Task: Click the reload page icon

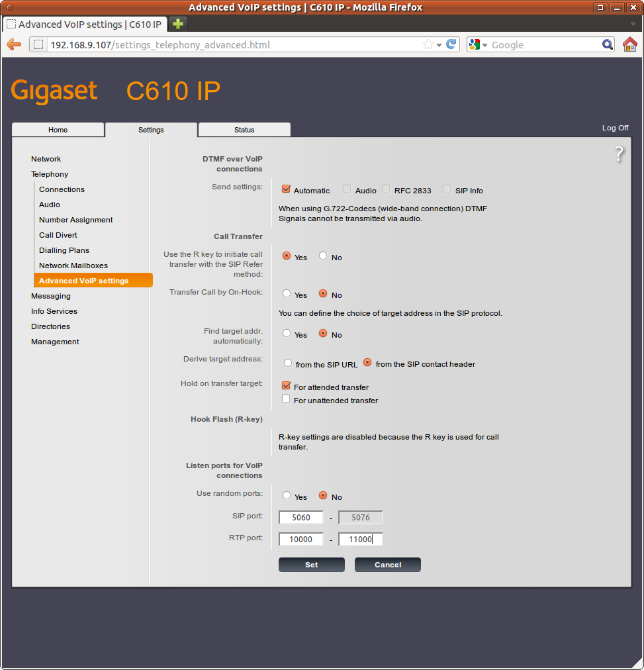Action: [x=451, y=44]
